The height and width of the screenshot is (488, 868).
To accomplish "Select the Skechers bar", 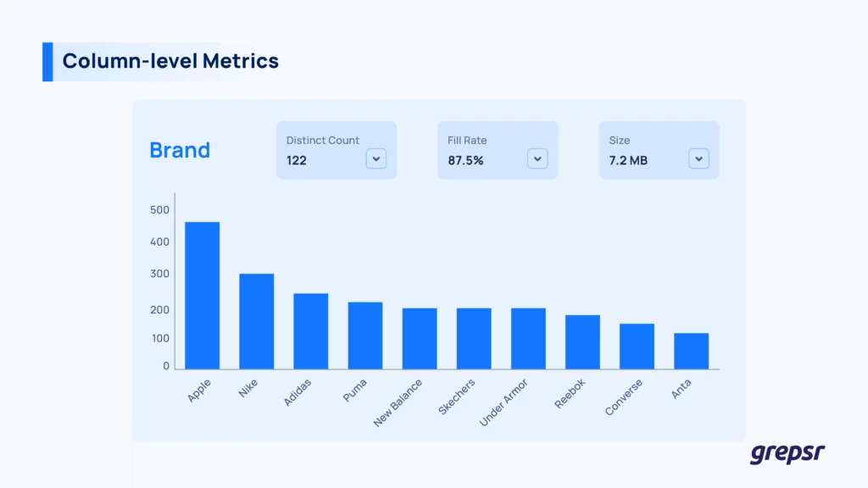I will 474,339.
